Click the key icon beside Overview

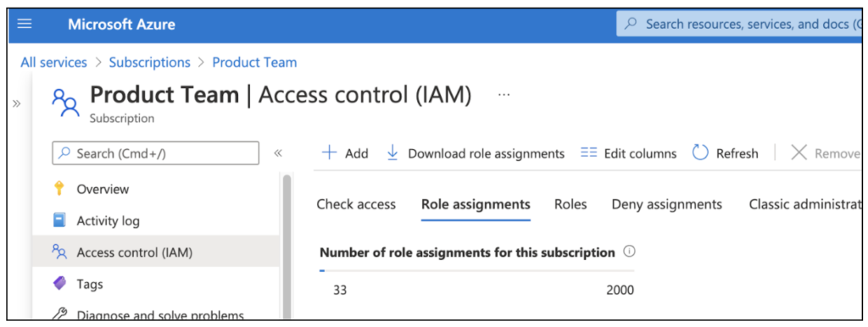(x=59, y=189)
